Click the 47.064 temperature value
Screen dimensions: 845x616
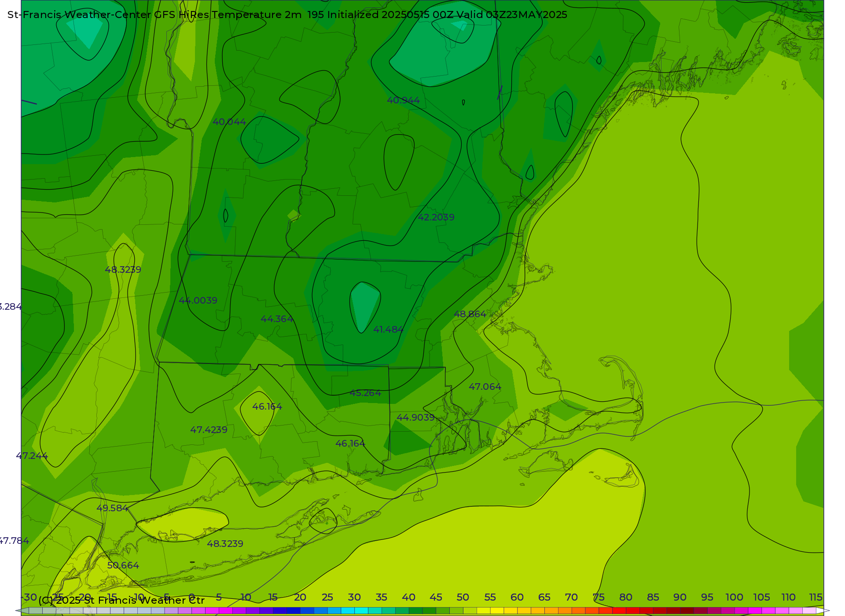coord(485,387)
